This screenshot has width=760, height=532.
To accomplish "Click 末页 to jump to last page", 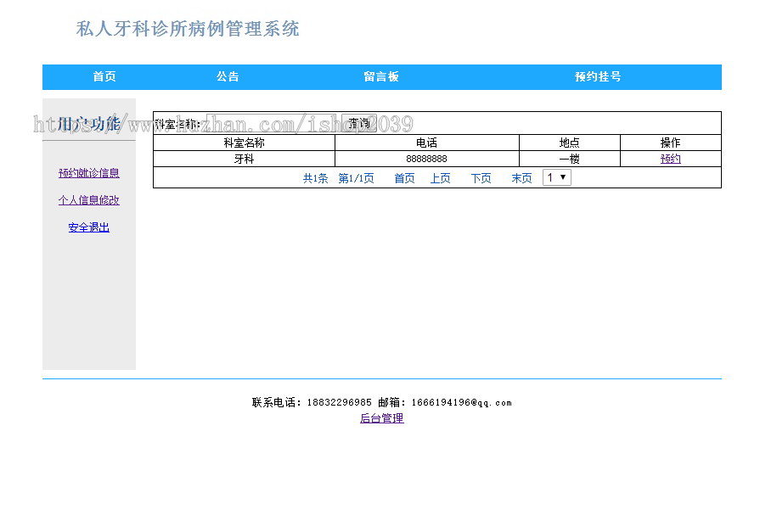I will (521, 178).
